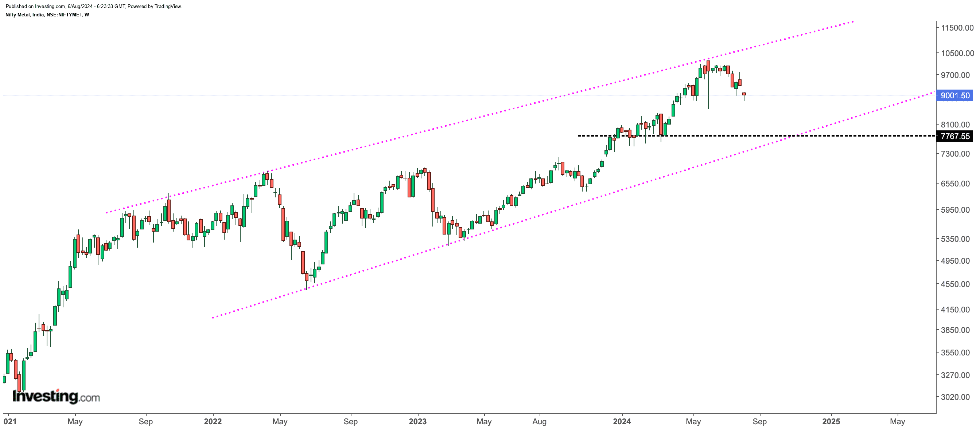Image resolution: width=980 pixels, height=429 pixels.
Task: Click the 6550.00 price axis label
Action: pyautogui.click(x=955, y=183)
